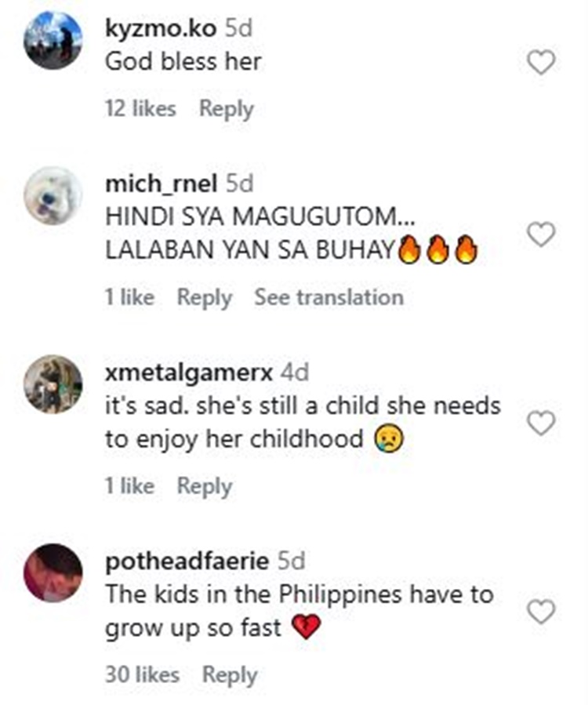588x705 pixels.
Task: Reply to mich_rnel's comment
Action: point(205,298)
